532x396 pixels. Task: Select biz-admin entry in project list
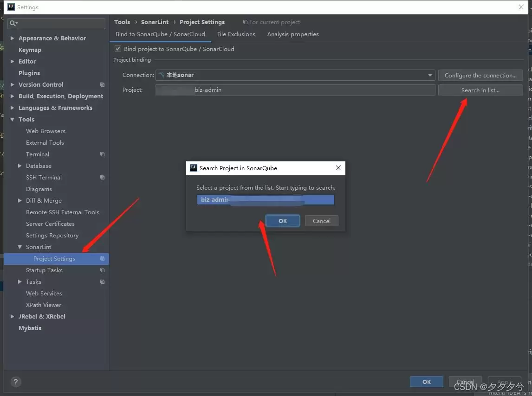pyautogui.click(x=266, y=200)
